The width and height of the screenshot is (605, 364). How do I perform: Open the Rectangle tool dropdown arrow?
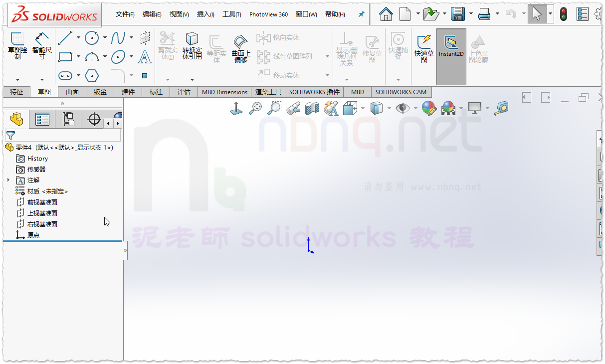point(78,56)
